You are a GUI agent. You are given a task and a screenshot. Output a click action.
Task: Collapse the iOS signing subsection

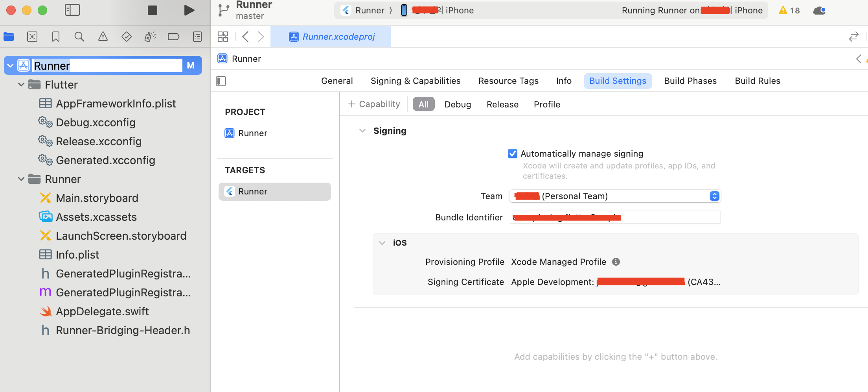tap(382, 243)
